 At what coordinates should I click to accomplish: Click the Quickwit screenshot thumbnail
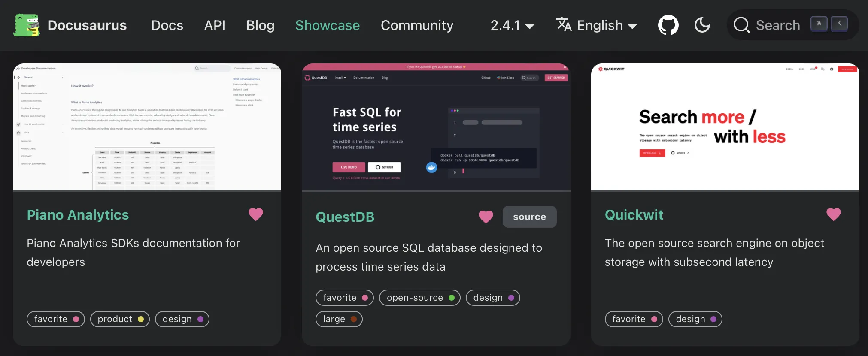tap(725, 127)
